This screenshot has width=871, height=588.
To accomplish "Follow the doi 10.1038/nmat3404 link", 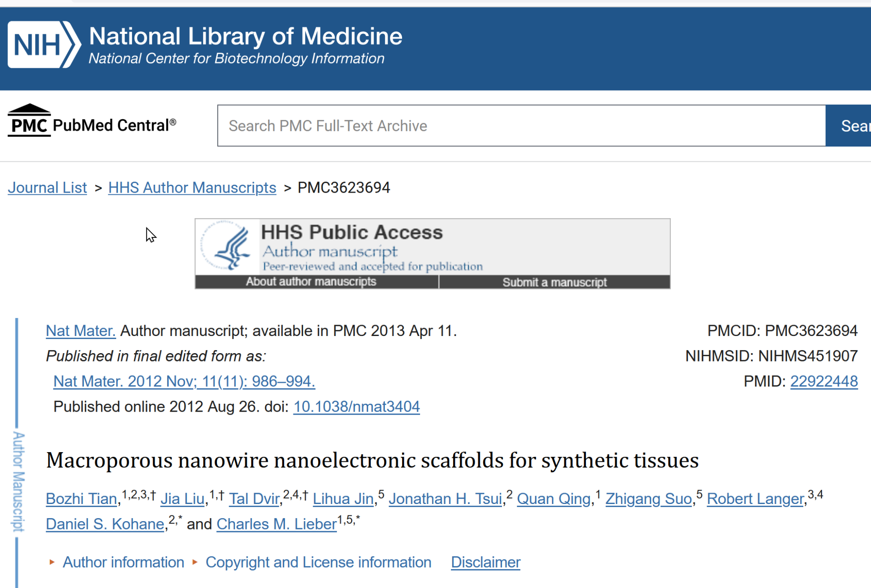I will [x=356, y=407].
